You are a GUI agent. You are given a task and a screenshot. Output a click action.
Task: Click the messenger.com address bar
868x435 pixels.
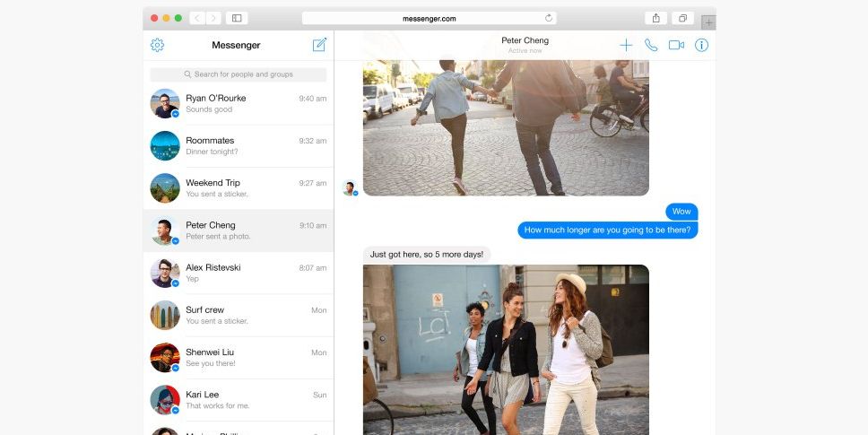pyautogui.click(x=429, y=18)
